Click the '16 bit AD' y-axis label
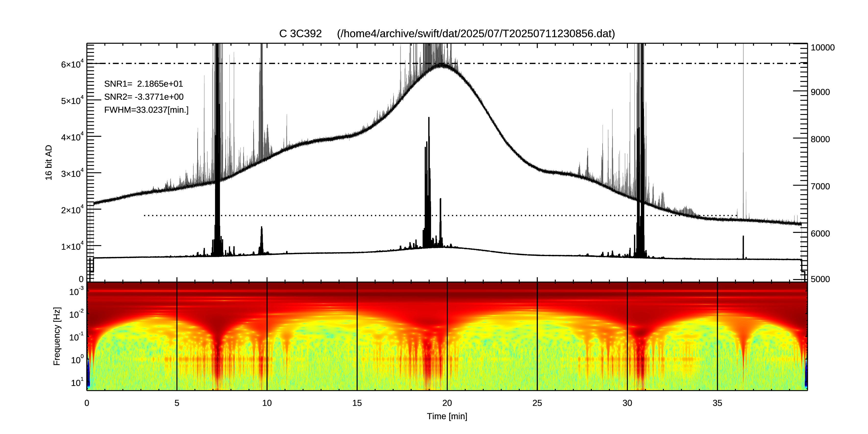 (49, 162)
